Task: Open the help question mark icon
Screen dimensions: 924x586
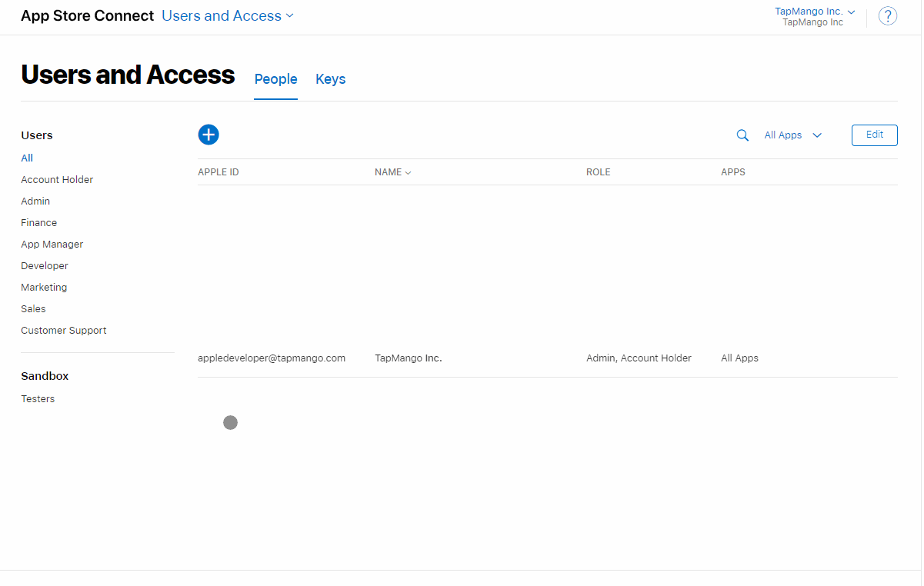Action: pos(887,16)
